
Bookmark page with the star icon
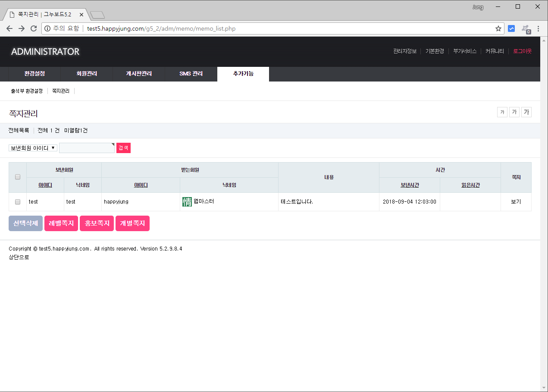[x=498, y=29]
